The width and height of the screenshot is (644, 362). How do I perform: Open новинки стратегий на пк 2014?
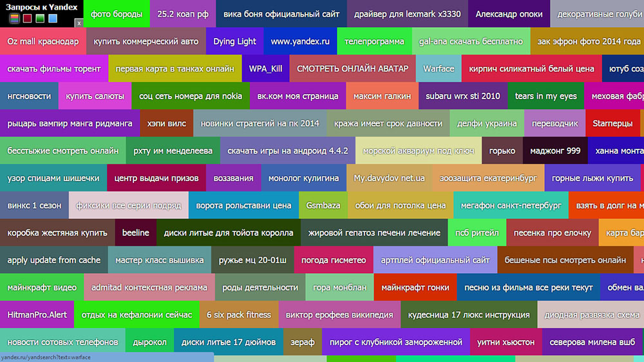pyautogui.click(x=260, y=123)
